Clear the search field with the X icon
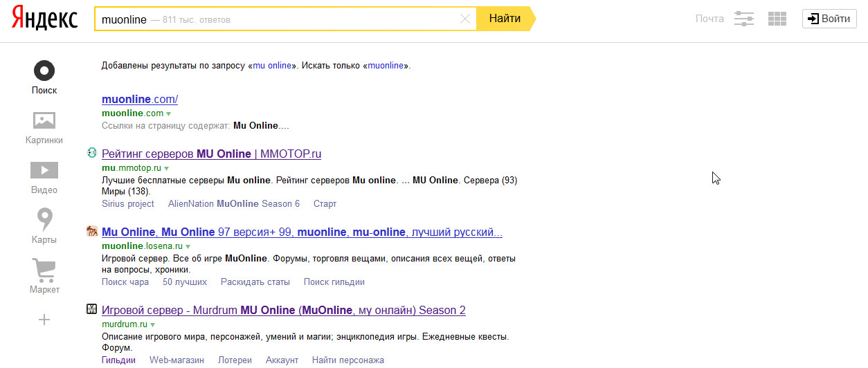Image resolution: width=868 pixels, height=368 pixels. tap(465, 19)
